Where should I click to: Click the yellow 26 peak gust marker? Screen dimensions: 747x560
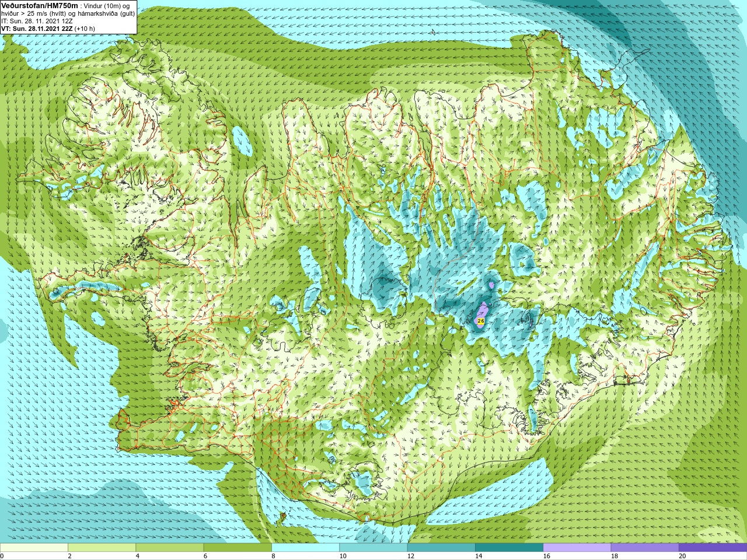pos(481,321)
